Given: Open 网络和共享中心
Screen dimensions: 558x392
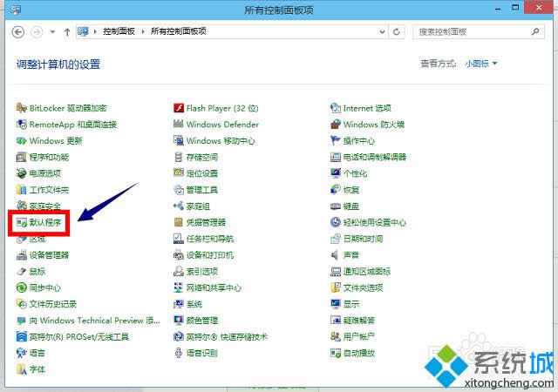Looking at the screenshot, I should pyautogui.click(x=213, y=287).
